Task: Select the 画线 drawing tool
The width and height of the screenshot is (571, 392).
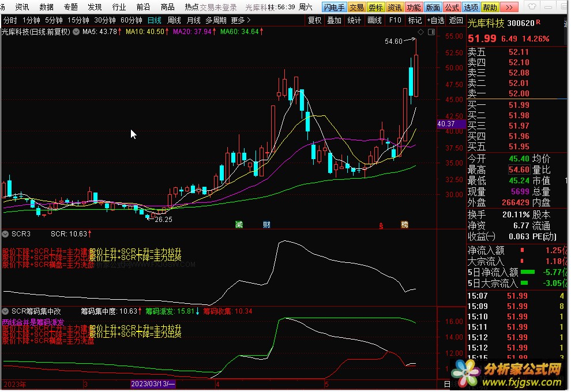Action: click(374, 20)
